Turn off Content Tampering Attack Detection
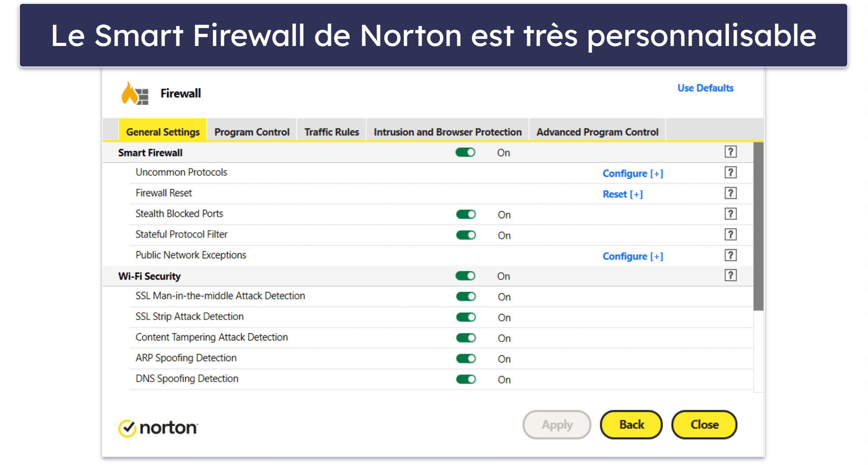868x465 pixels. pos(466,338)
